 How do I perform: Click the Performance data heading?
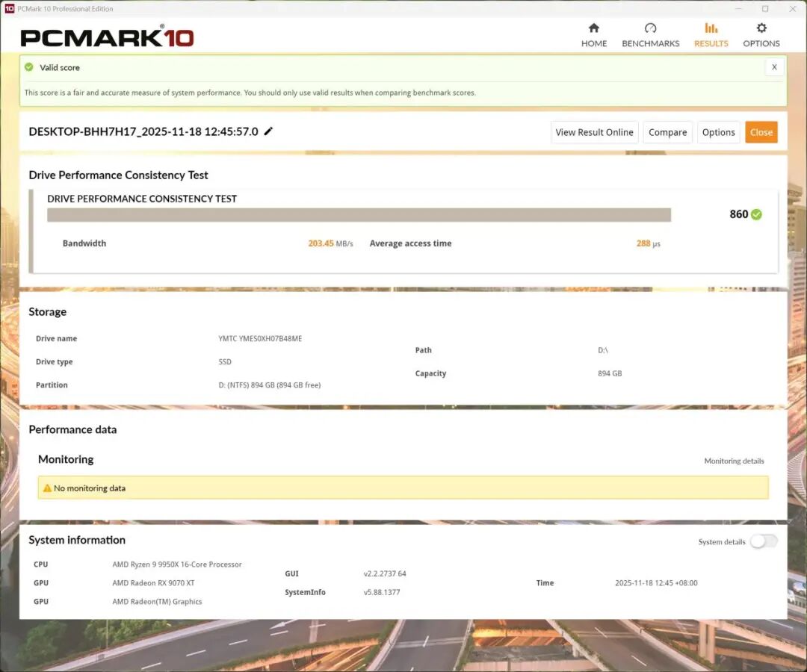(72, 429)
